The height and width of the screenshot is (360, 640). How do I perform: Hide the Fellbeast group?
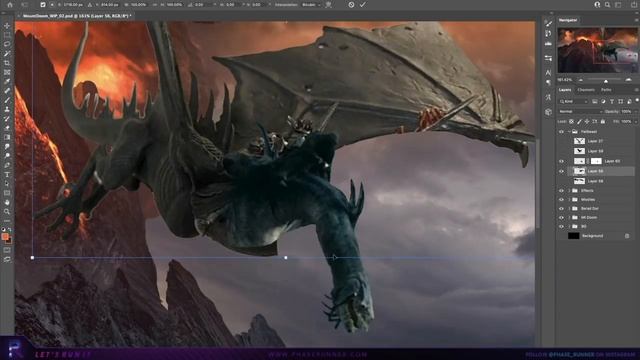tap(561, 132)
